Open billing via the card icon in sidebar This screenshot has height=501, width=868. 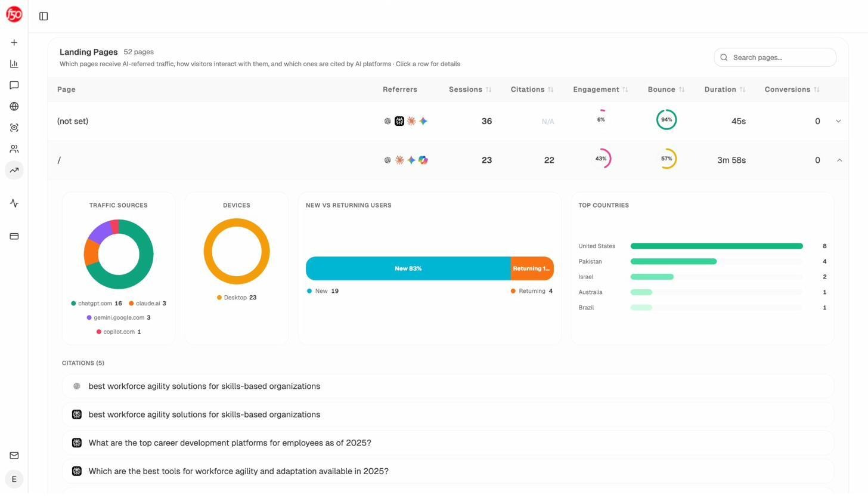point(14,236)
